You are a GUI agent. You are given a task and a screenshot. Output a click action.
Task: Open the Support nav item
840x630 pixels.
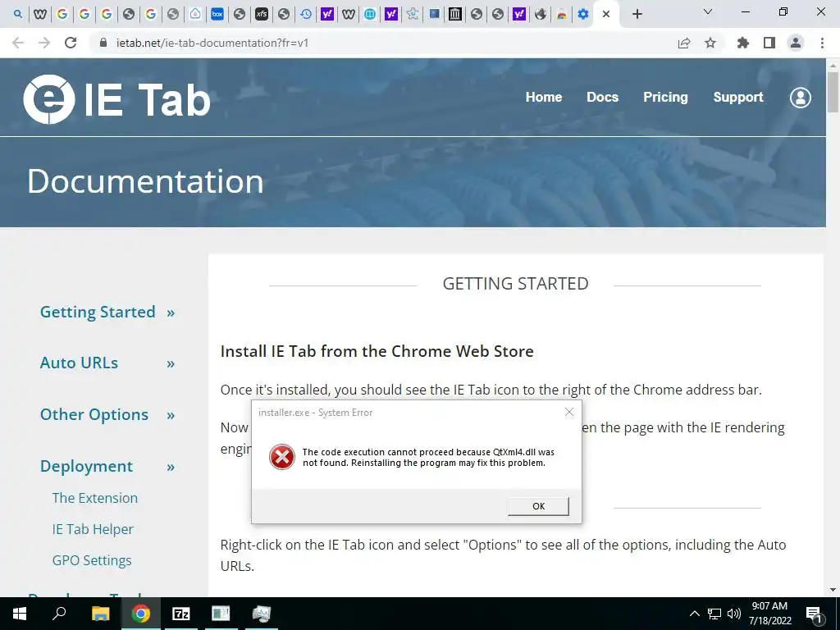pos(738,97)
